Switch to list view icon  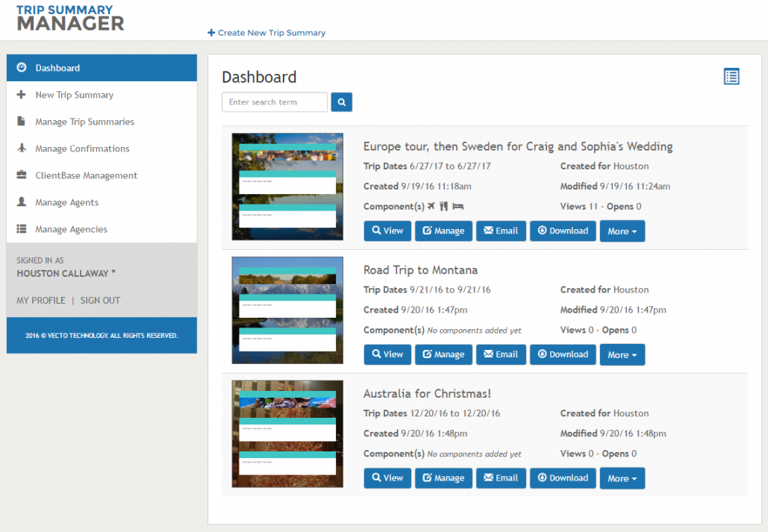pyautogui.click(x=731, y=76)
